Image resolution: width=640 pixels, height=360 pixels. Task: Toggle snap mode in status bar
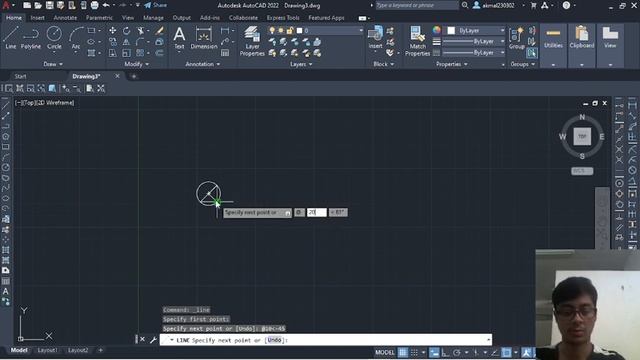414,352
